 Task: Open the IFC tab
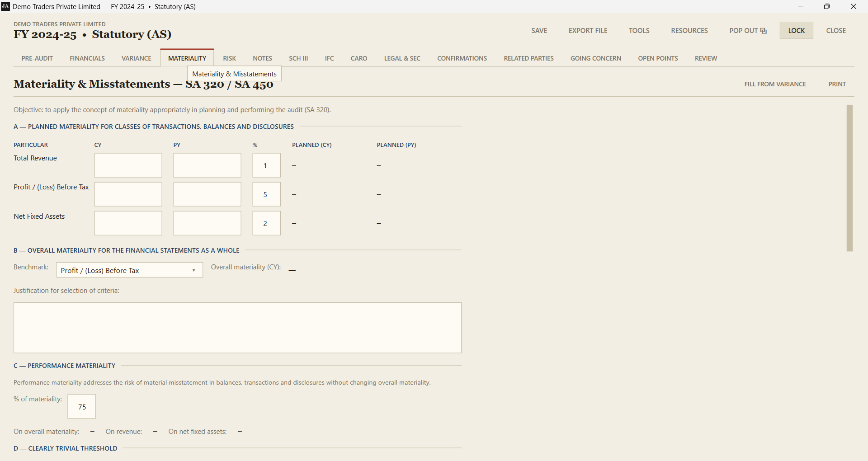(330, 58)
